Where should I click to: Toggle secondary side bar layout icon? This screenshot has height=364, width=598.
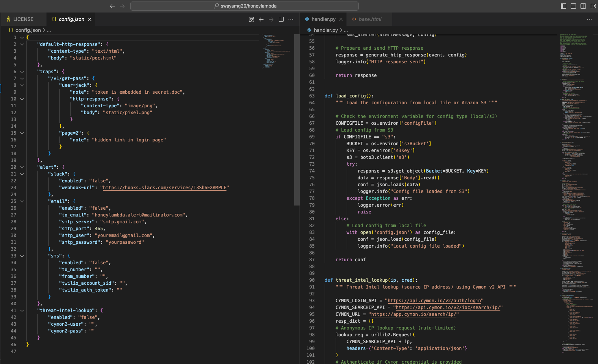pyautogui.click(x=583, y=6)
